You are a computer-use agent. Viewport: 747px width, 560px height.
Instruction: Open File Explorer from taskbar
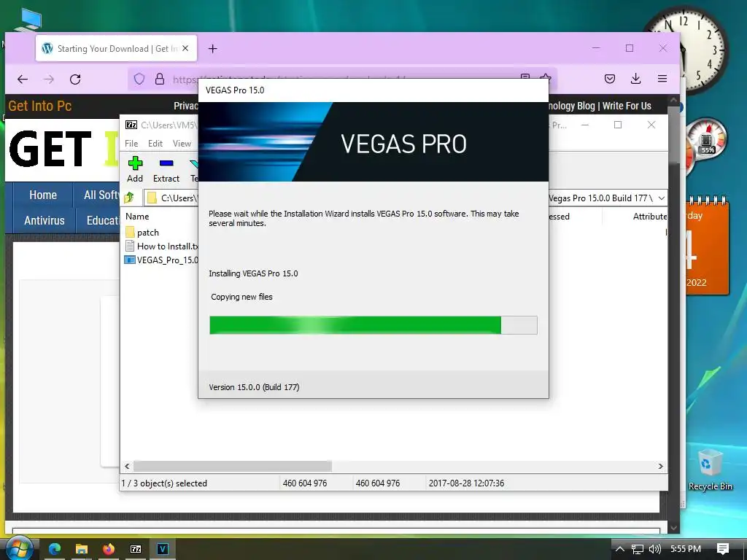(82, 549)
